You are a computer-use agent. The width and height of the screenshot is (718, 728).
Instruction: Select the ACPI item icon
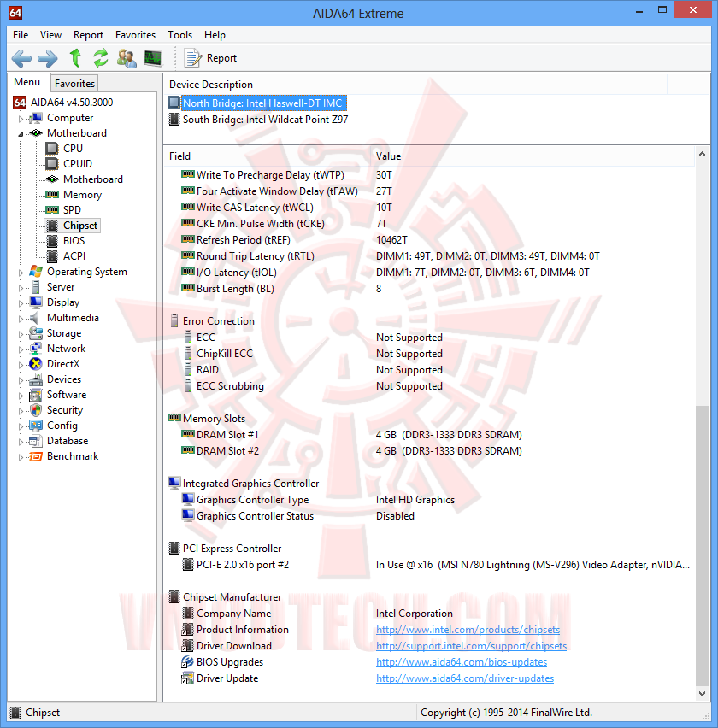52,255
